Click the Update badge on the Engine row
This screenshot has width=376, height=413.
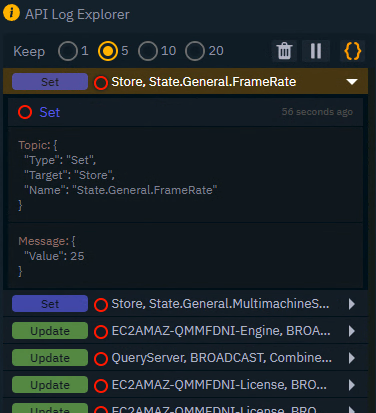click(50, 331)
